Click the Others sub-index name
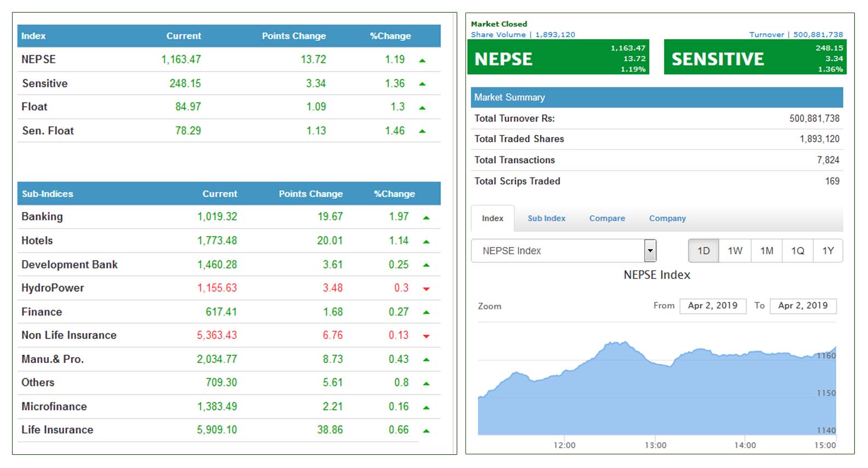This screenshot has width=868, height=468. [x=38, y=383]
